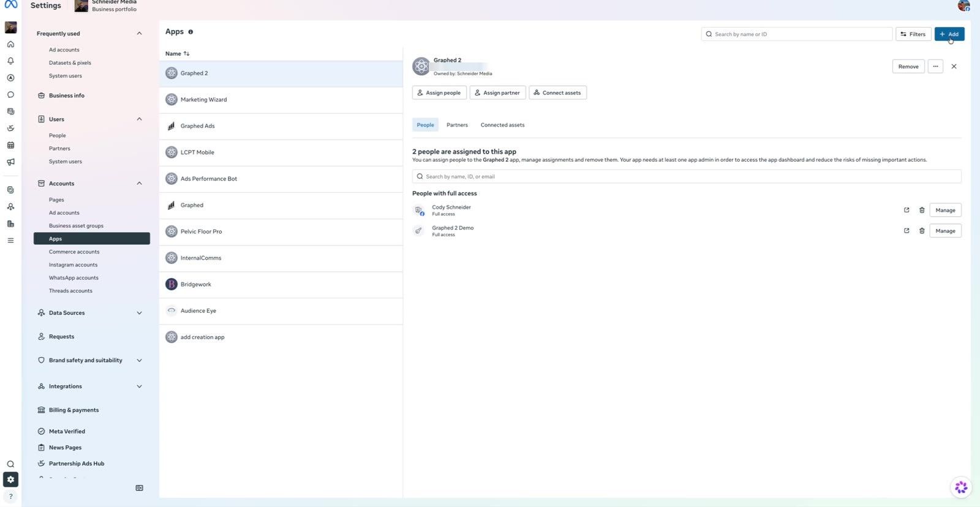This screenshot has height=507, width=980.
Task: Click Connect assets button
Action: click(x=557, y=92)
